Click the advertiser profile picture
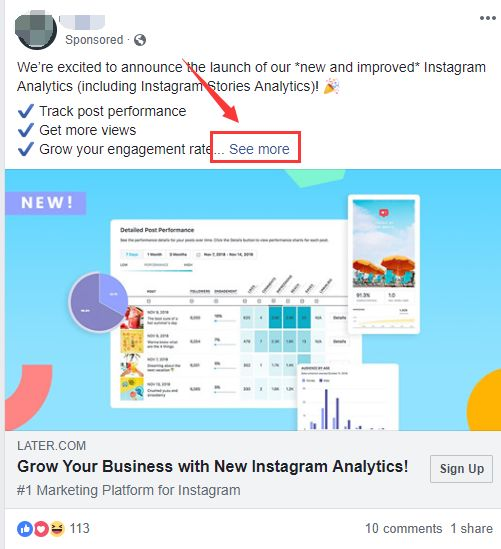The height and width of the screenshot is (549, 501). [36, 30]
